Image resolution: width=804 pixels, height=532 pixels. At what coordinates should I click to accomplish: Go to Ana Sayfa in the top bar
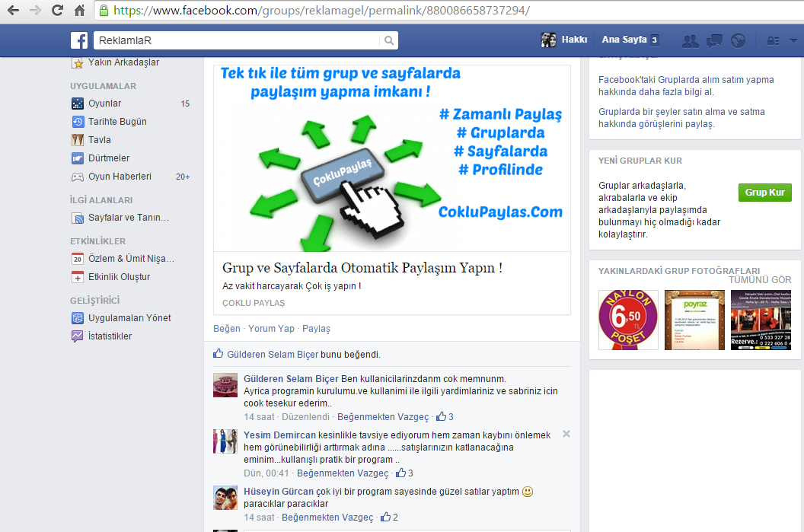624,40
